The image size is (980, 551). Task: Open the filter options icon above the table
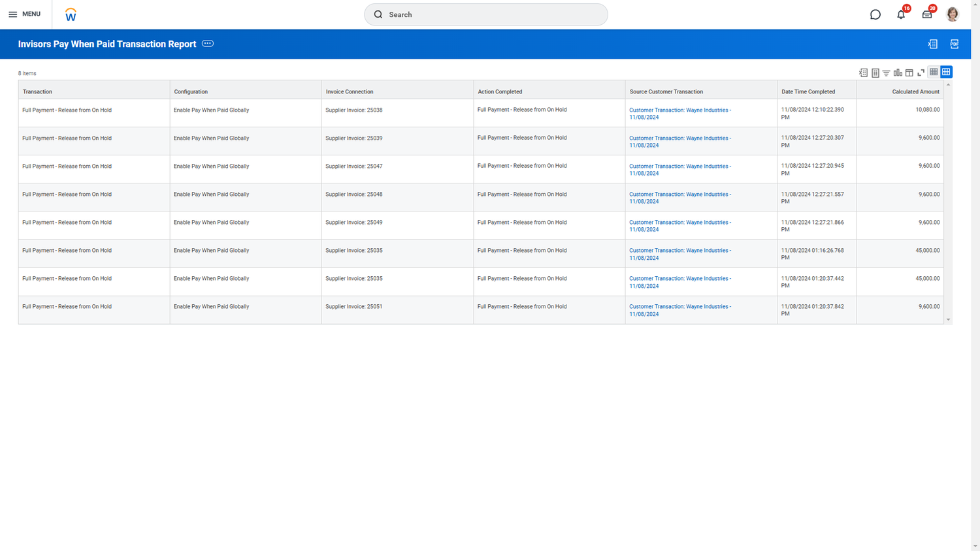886,72
